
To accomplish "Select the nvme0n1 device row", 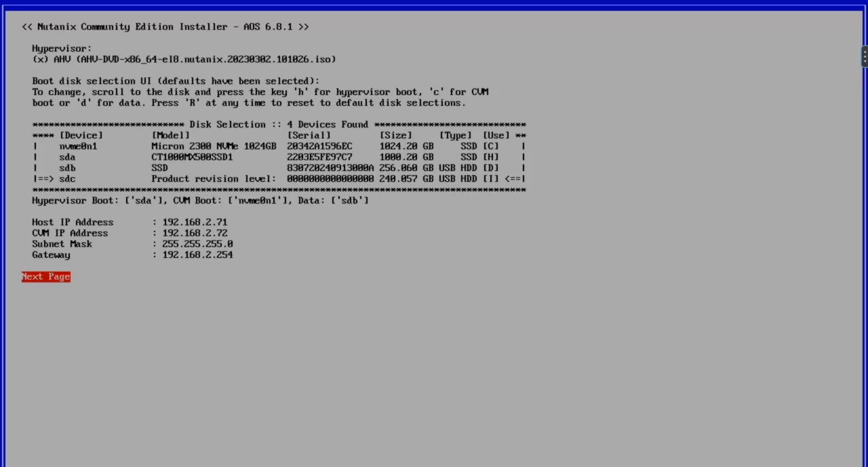I will 279,146.
